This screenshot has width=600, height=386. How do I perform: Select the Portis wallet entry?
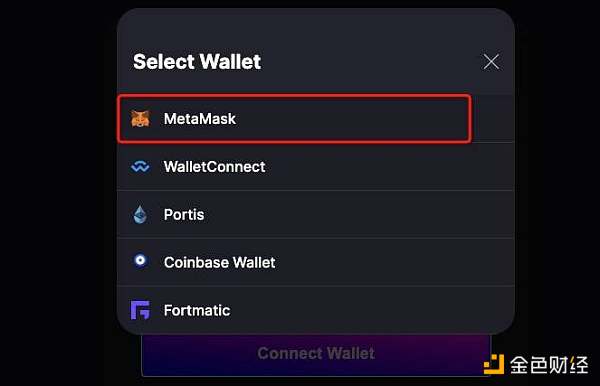(x=316, y=215)
